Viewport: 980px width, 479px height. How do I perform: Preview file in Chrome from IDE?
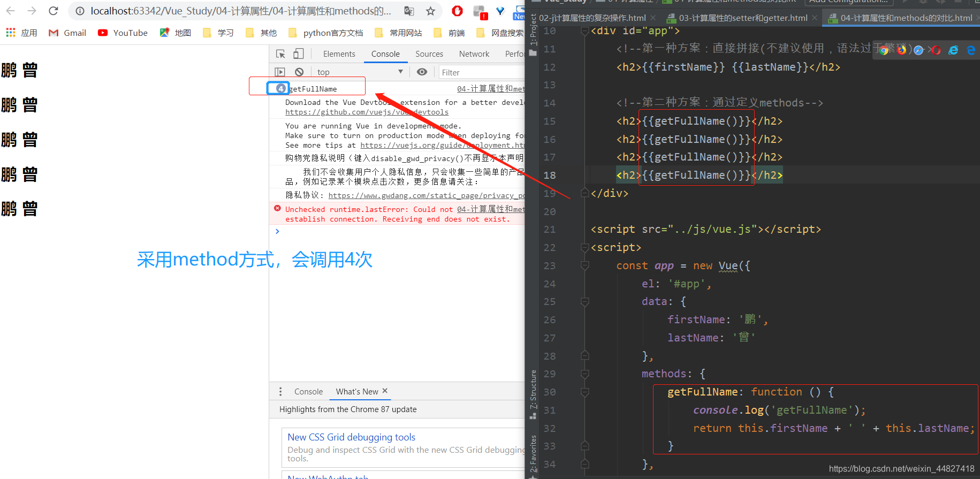(884, 50)
